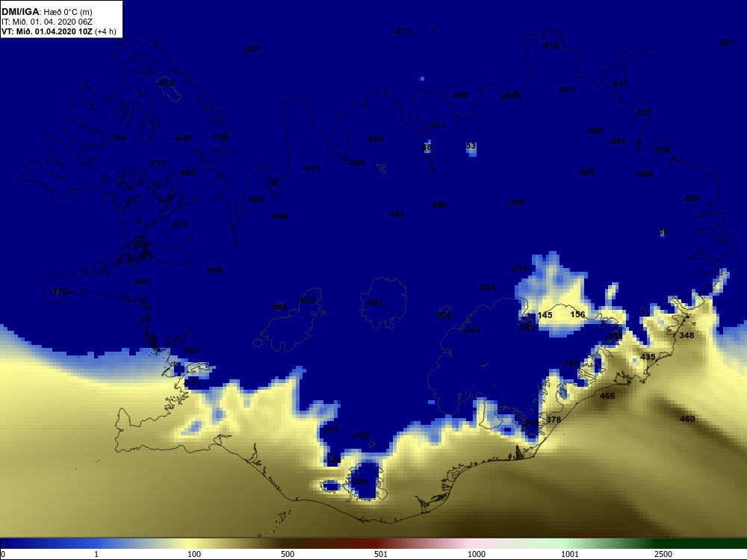Select the 348 value near the east coast
This screenshot has height=560, width=747.
coord(686,335)
